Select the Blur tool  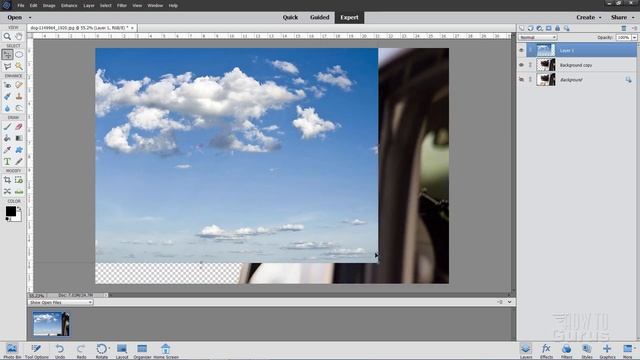pyautogui.click(x=7, y=108)
